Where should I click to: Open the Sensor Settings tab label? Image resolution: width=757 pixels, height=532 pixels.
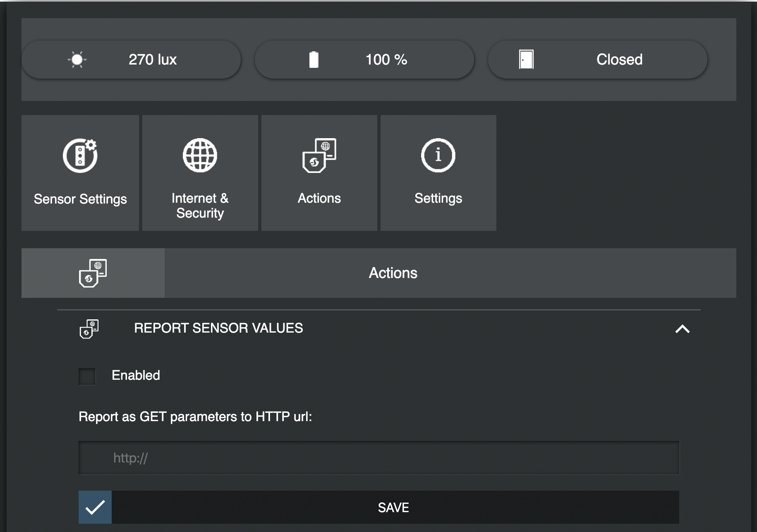coord(80,199)
